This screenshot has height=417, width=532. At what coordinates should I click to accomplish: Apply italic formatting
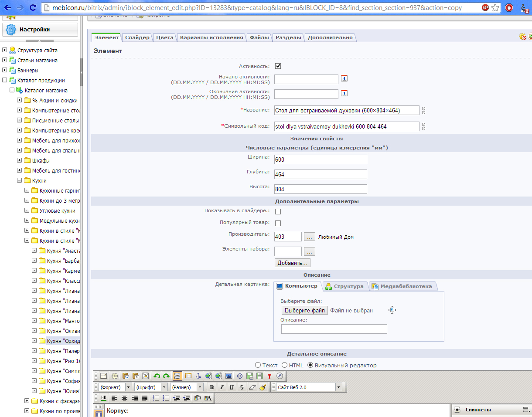pyautogui.click(x=222, y=387)
